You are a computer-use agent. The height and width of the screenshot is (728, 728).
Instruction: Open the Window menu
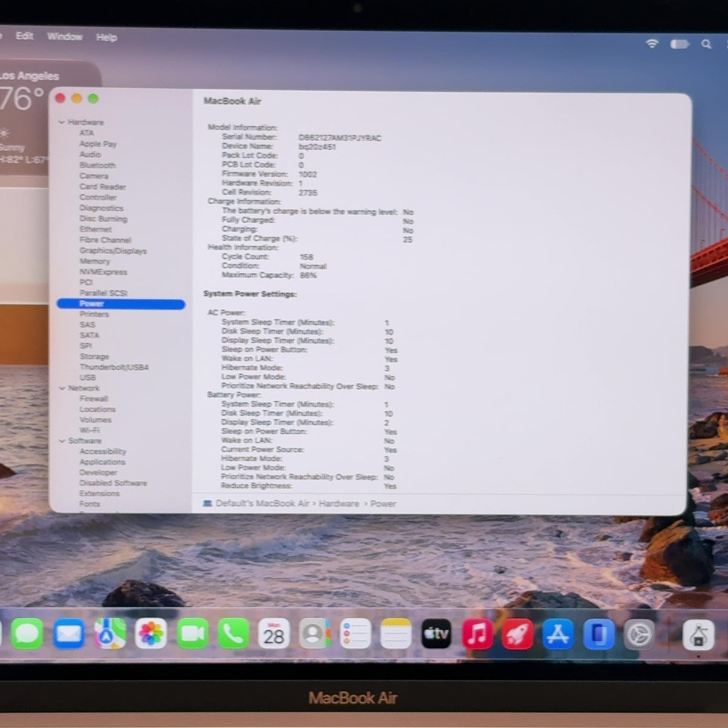tap(65, 36)
